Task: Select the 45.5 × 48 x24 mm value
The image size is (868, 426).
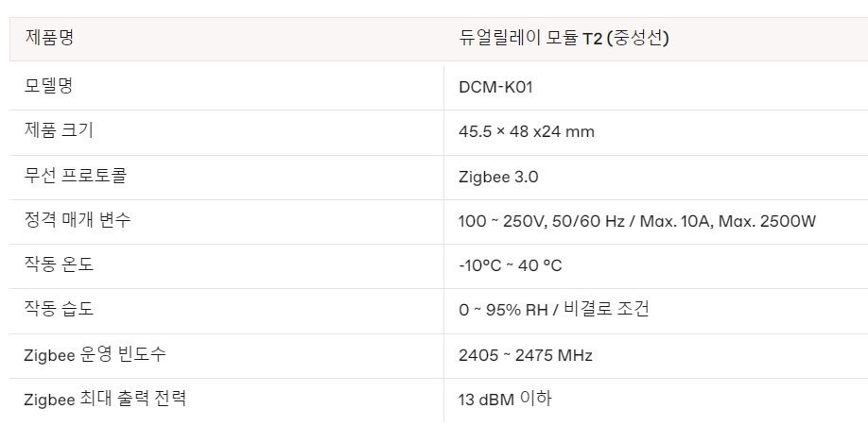Action: [x=526, y=131]
